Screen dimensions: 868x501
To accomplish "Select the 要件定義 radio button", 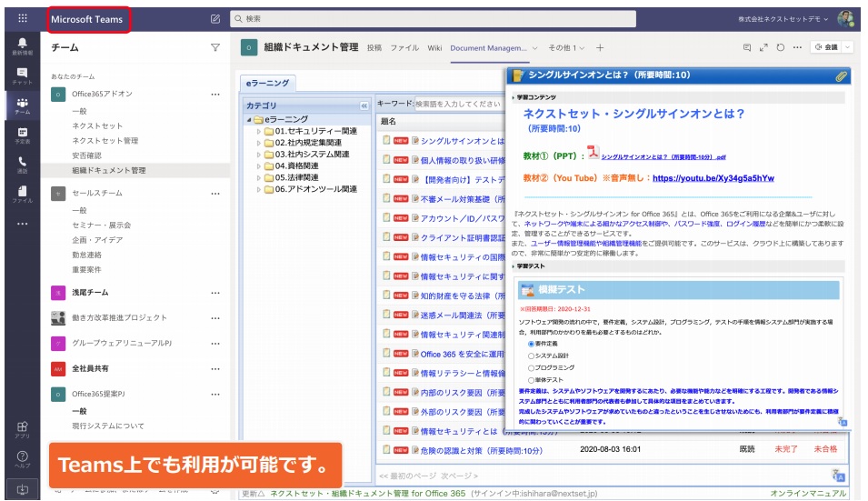I will click(532, 345).
